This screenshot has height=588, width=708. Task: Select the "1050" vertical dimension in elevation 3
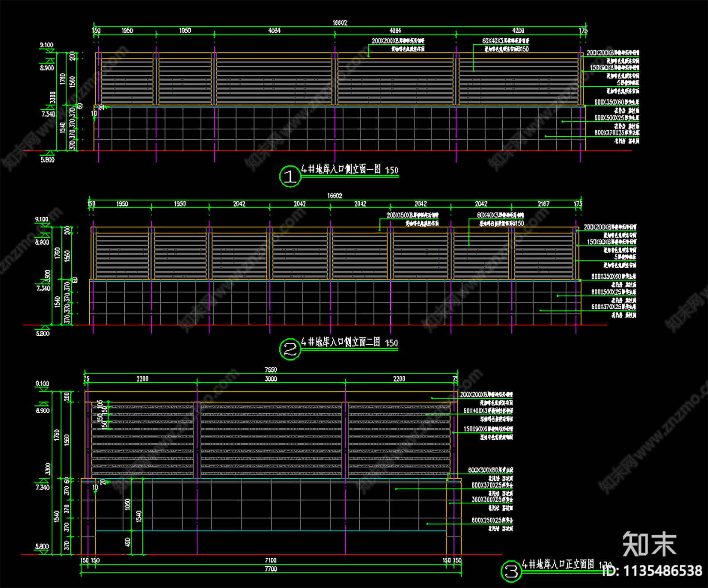pyautogui.click(x=128, y=505)
